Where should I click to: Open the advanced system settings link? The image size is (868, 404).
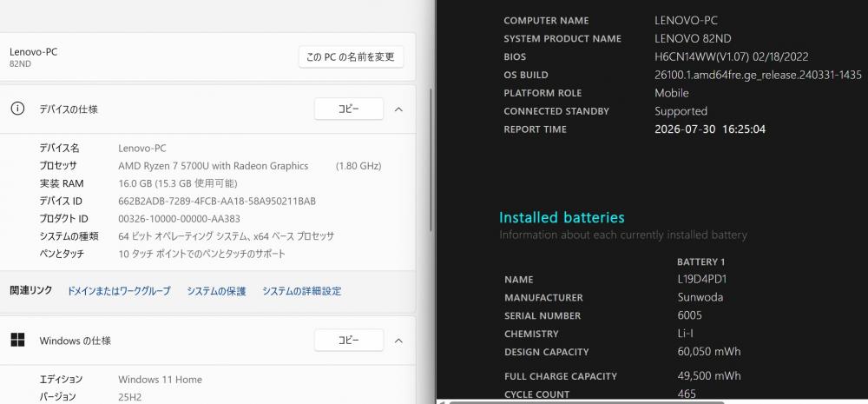[302, 291]
